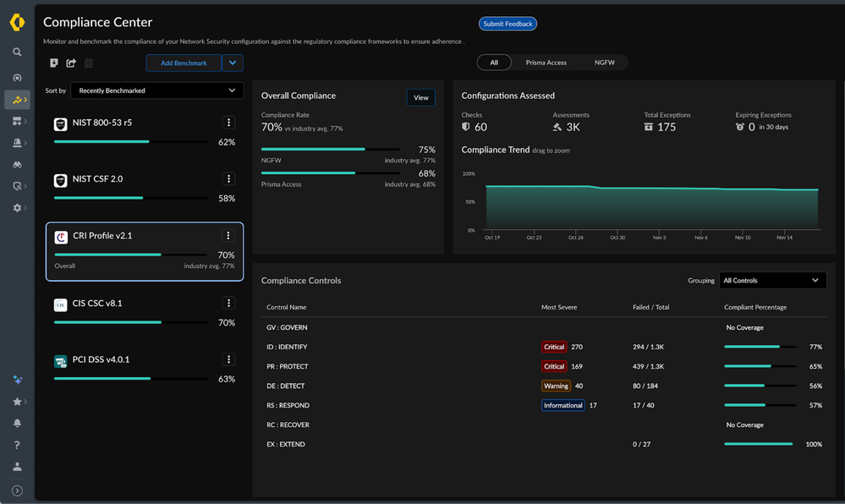Click the binoculars discovery icon in the sidebar
Image resolution: width=845 pixels, height=504 pixels.
click(17, 164)
